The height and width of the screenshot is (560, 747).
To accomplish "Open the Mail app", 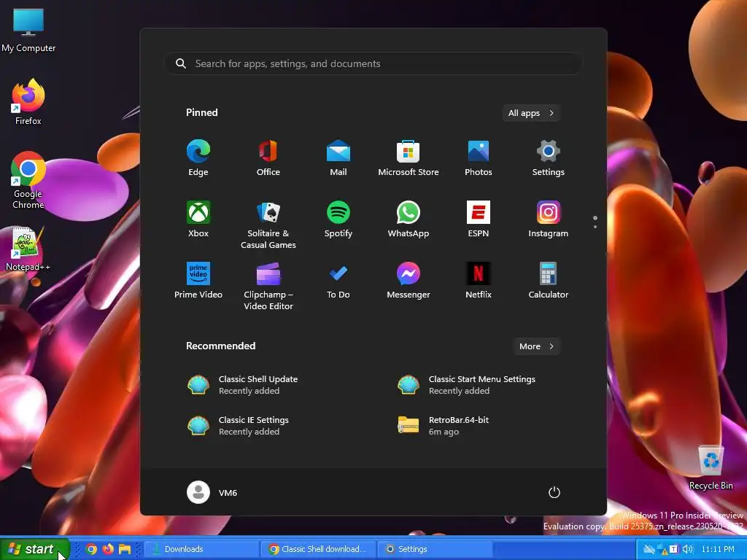I will (x=338, y=157).
